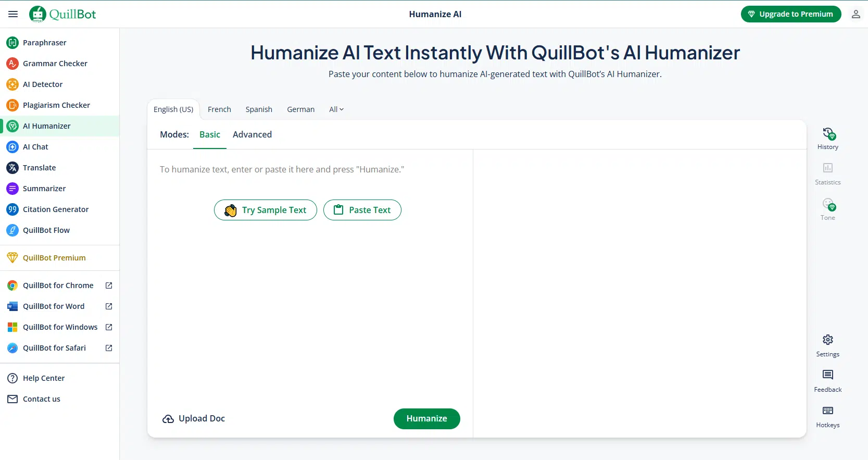
Task: Click the user account profile icon
Action: (x=856, y=14)
